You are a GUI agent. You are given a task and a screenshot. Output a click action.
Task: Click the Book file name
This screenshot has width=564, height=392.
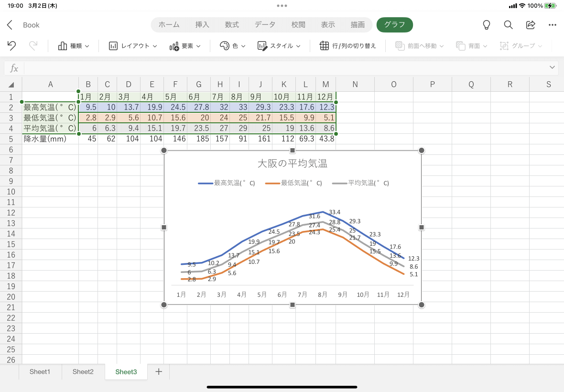point(31,25)
